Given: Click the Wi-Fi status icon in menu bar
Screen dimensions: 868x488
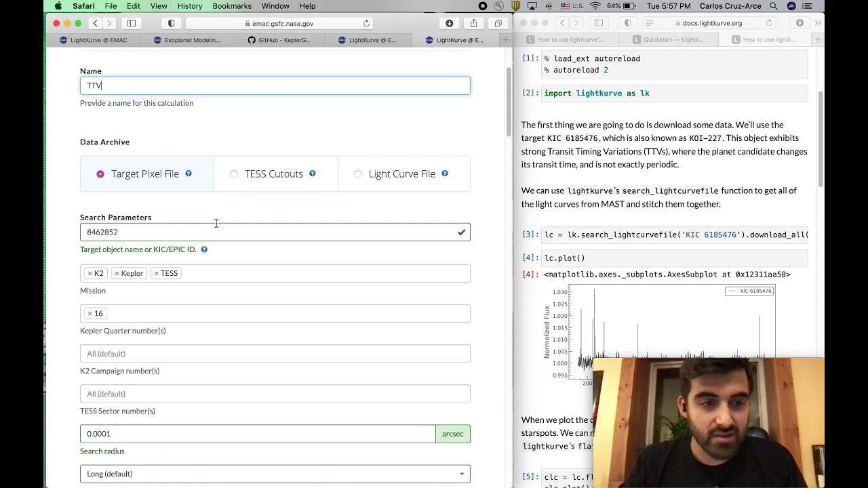Looking at the screenshot, I should tap(595, 6).
